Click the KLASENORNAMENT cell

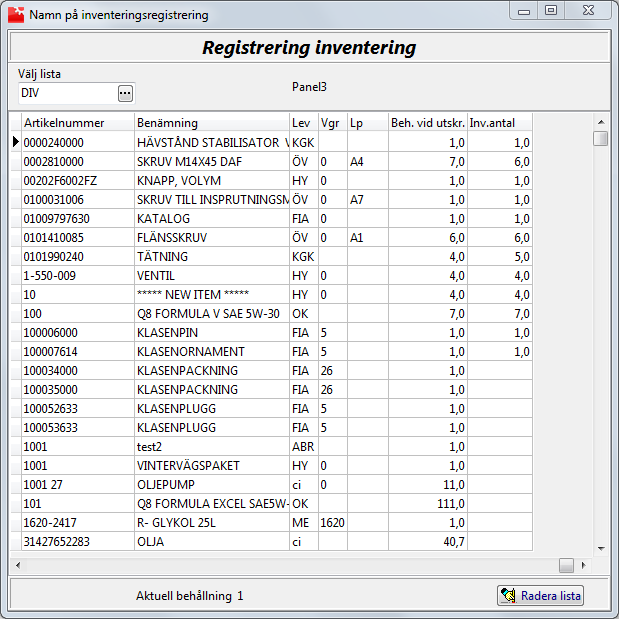[212, 351]
